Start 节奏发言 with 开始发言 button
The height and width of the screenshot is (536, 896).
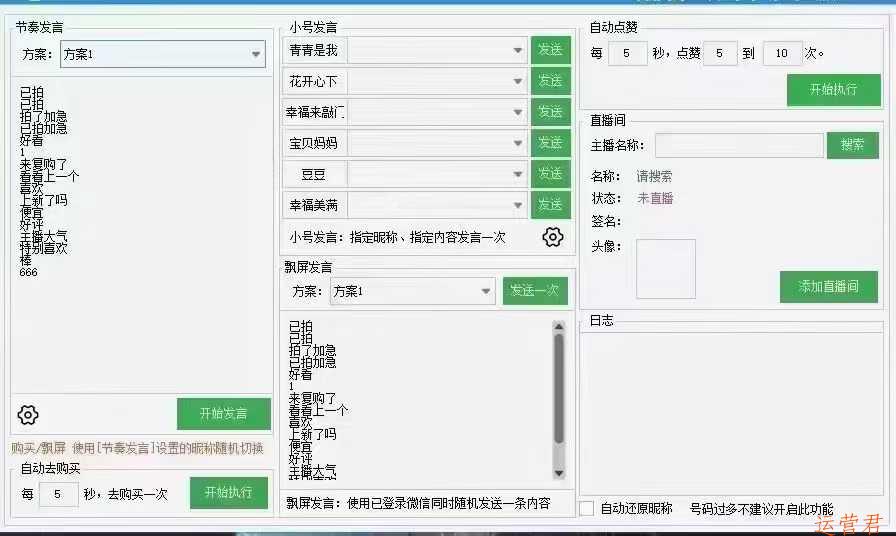point(223,414)
